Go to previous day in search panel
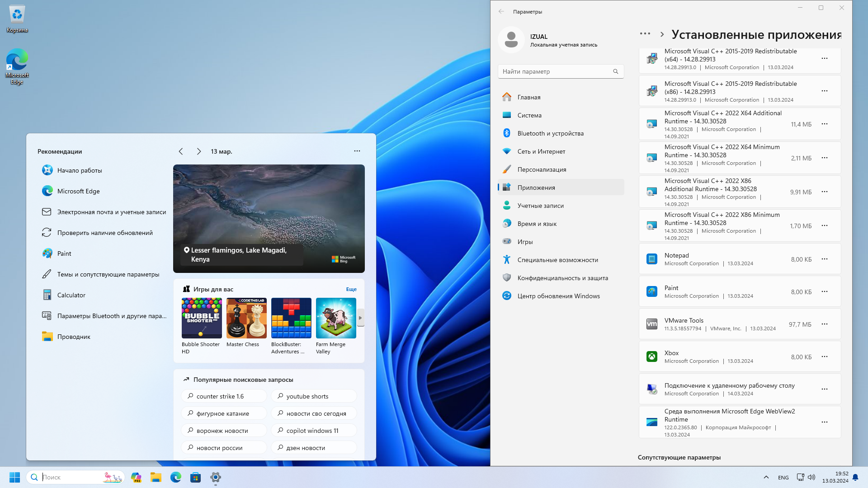Screen dimensions: 868x488 181,151
